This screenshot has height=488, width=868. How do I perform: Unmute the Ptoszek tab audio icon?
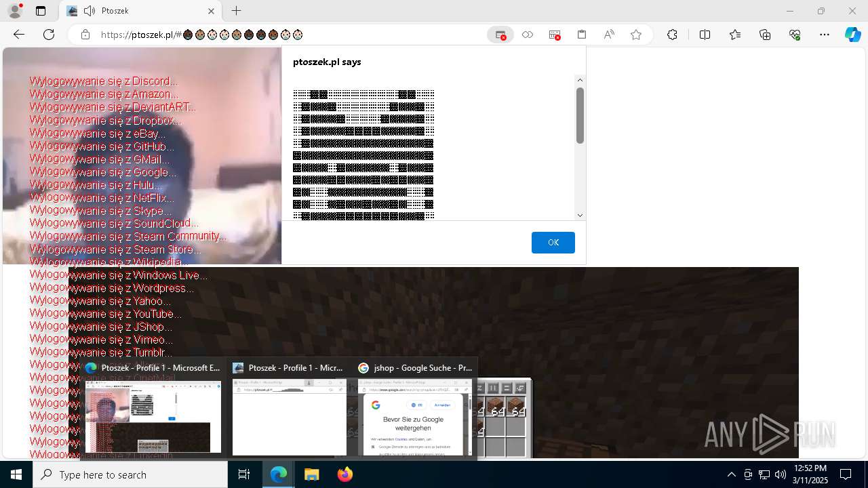[90, 11]
